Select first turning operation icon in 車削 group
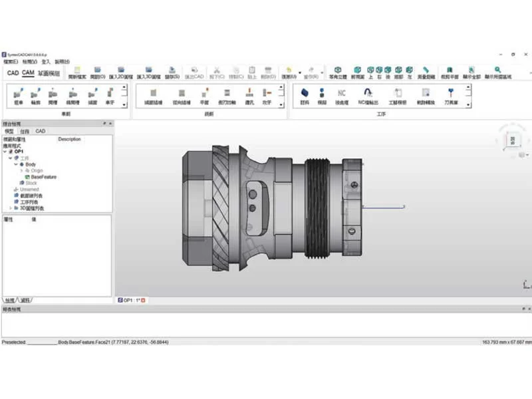 click(x=19, y=93)
